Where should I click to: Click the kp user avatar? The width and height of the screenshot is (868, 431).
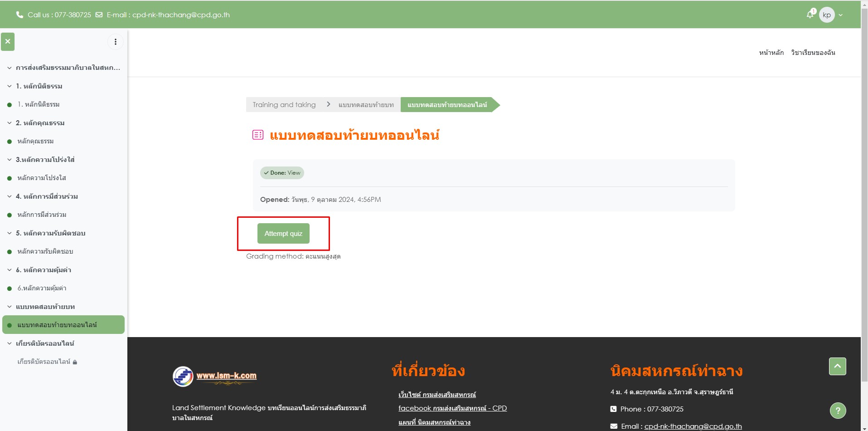[827, 15]
